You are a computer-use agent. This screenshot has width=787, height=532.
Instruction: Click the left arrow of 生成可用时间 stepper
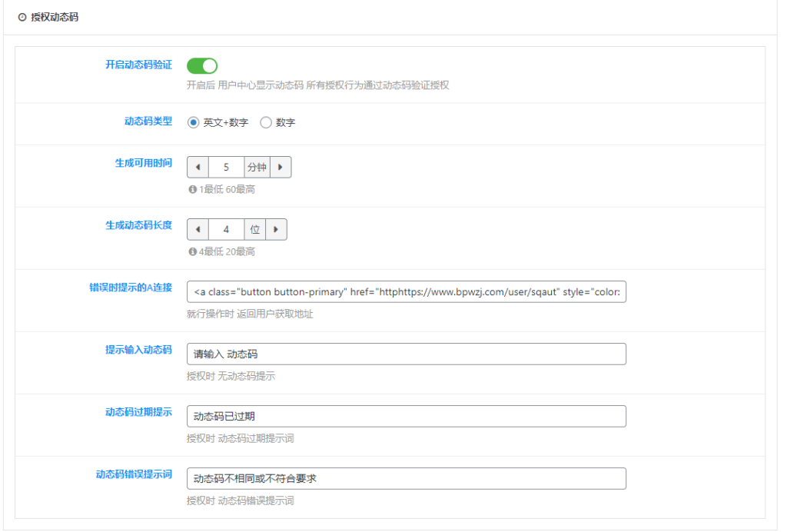tap(197, 167)
